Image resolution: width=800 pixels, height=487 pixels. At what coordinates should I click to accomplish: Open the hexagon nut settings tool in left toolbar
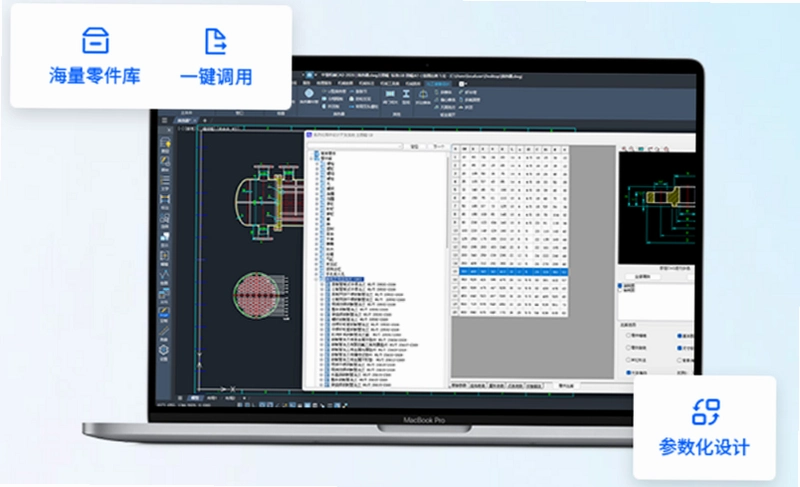pos(164,350)
